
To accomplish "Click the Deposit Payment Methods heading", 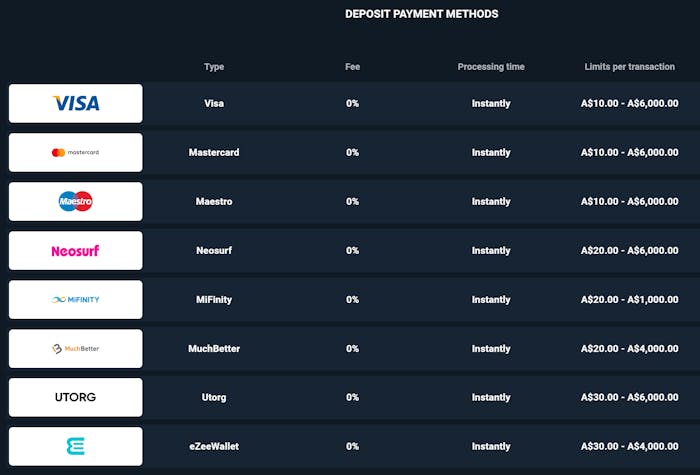I will 421,14.
